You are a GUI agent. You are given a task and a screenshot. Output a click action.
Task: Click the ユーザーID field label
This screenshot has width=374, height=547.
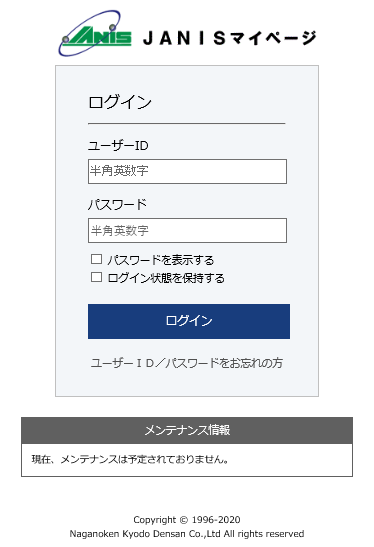[118, 145]
